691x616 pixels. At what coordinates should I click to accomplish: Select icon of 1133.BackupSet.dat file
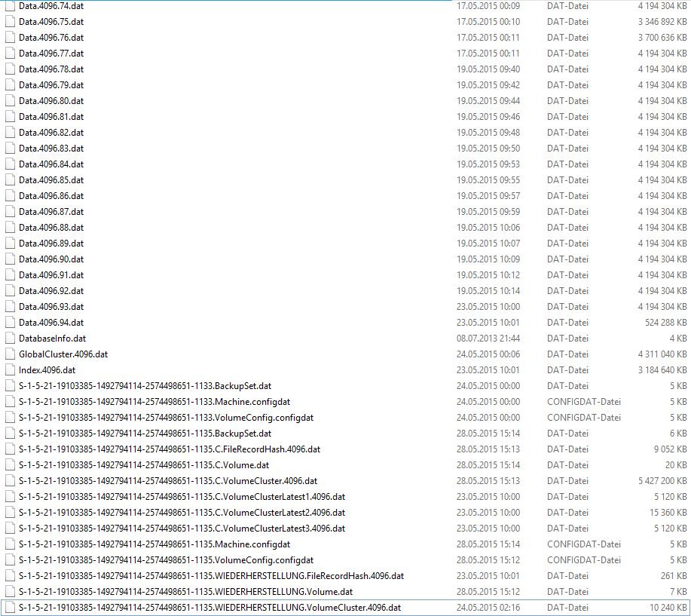10,386
